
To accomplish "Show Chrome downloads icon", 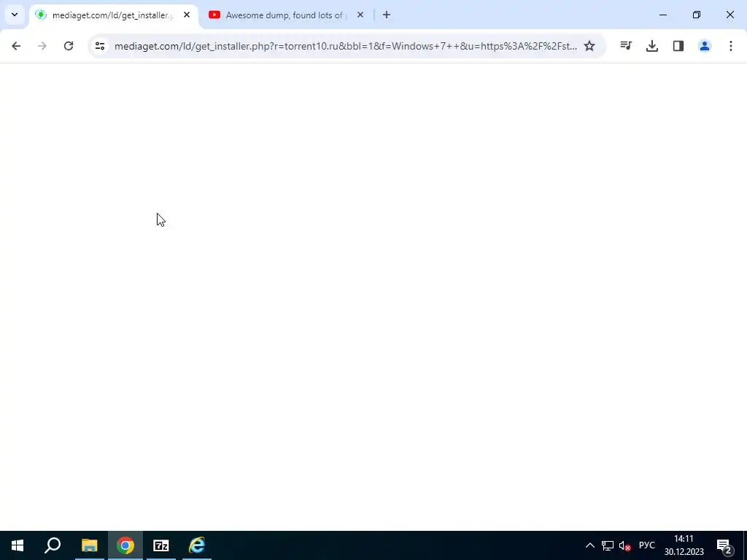I will pyautogui.click(x=652, y=46).
